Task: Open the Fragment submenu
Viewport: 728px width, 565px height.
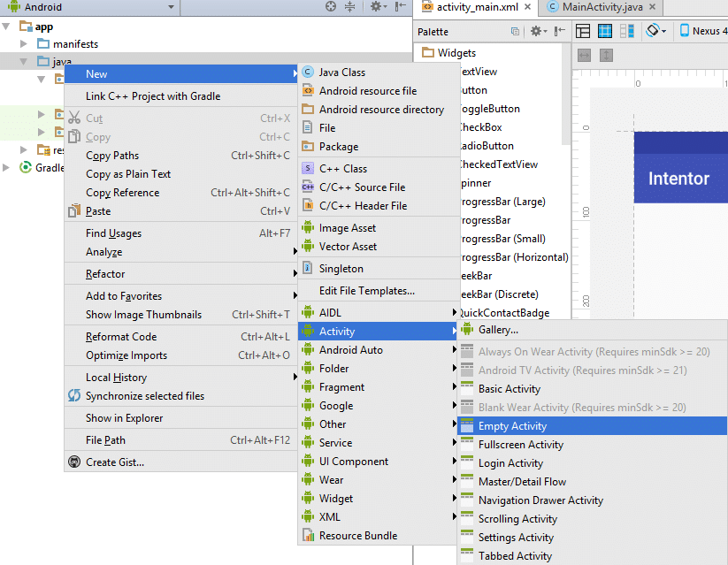Action: point(379,387)
